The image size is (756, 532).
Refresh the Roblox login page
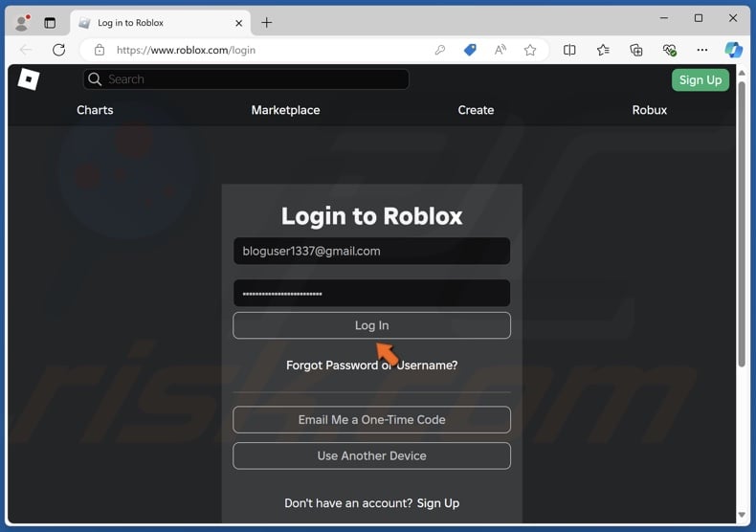tap(58, 50)
